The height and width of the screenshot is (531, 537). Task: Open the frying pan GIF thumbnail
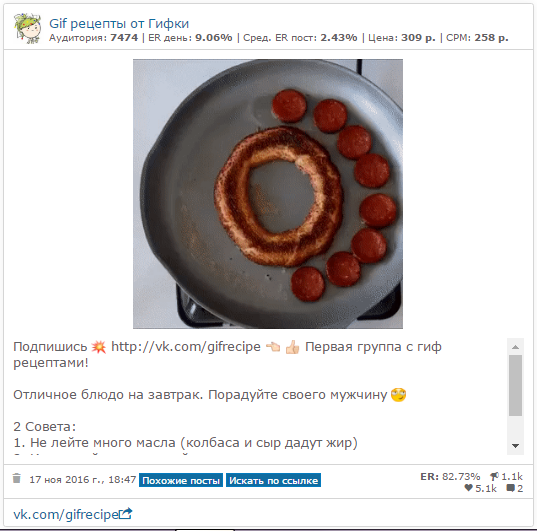[x=268, y=194]
